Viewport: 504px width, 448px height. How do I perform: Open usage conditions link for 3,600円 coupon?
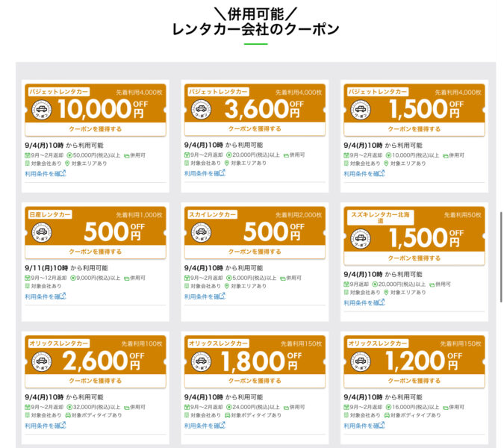point(205,173)
